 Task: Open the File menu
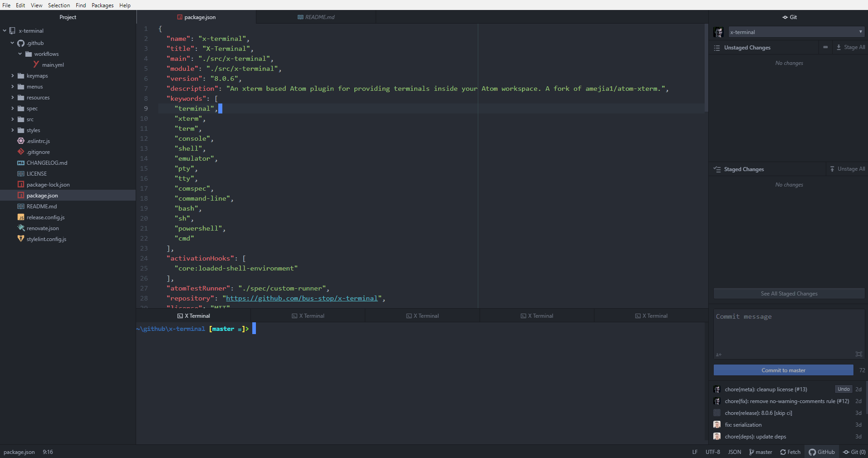[6, 5]
